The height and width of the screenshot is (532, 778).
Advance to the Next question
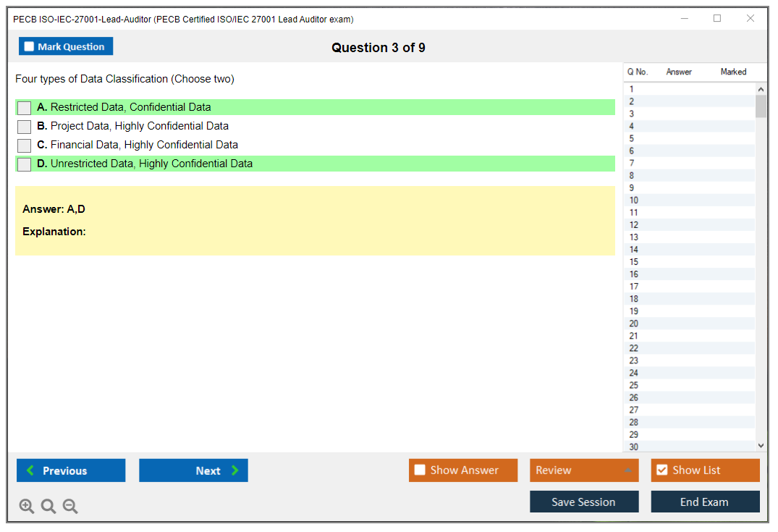pos(193,470)
